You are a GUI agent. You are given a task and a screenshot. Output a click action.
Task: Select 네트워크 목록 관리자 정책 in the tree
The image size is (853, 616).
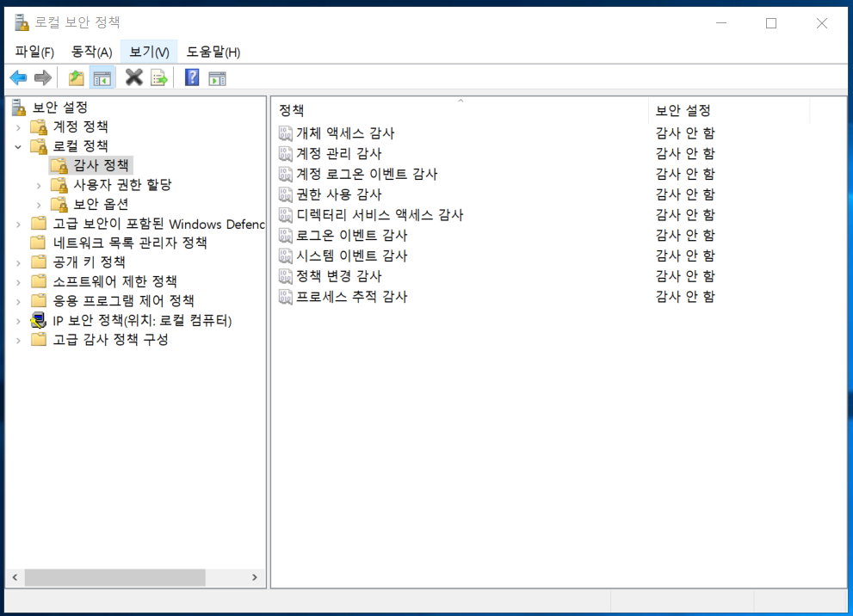pos(130,243)
